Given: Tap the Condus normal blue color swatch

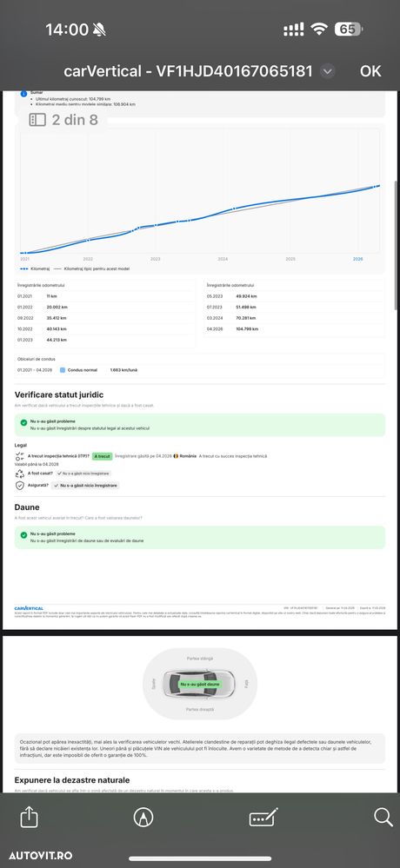Looking at the screenshot, I should 63,370.
